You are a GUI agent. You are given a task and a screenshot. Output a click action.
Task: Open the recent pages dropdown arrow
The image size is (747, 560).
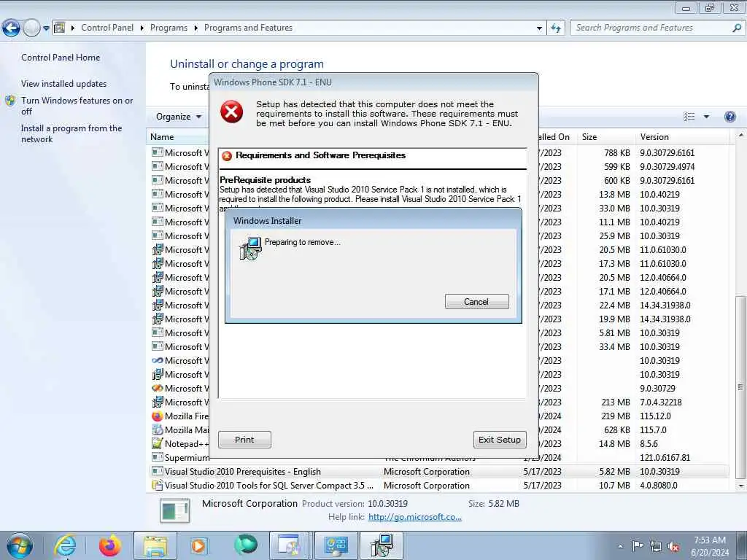[x=46, y=28]
